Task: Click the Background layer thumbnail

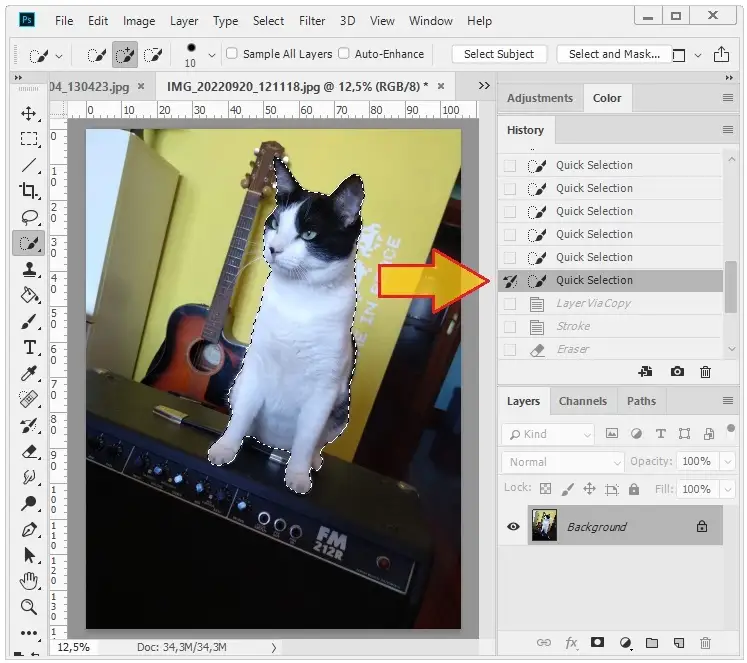Action: click(x=544, y=525)
